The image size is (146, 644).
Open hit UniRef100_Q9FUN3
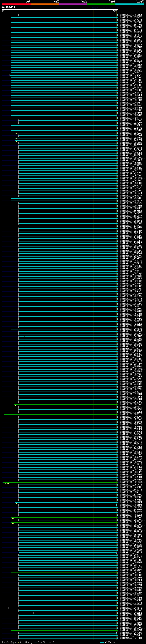coord(131,80)
